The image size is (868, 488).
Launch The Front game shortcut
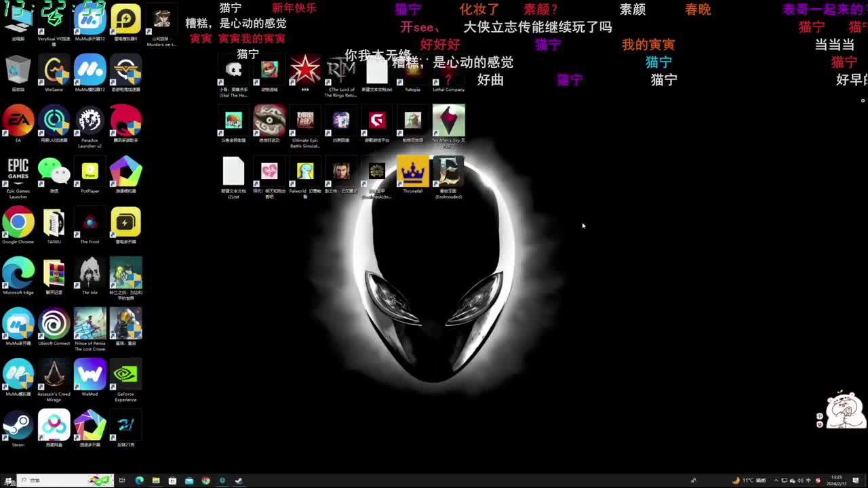90,225
